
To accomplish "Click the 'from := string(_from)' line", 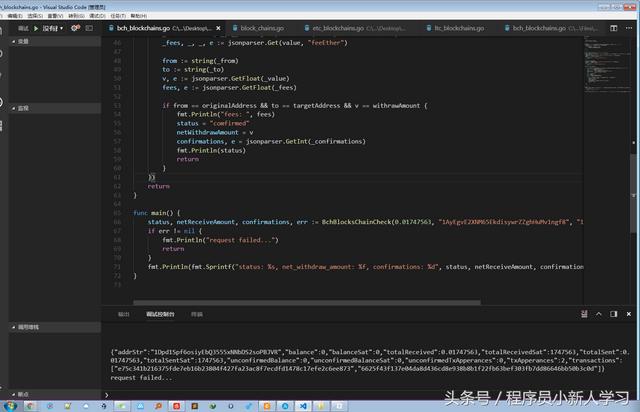I will (x=200, y=60).
